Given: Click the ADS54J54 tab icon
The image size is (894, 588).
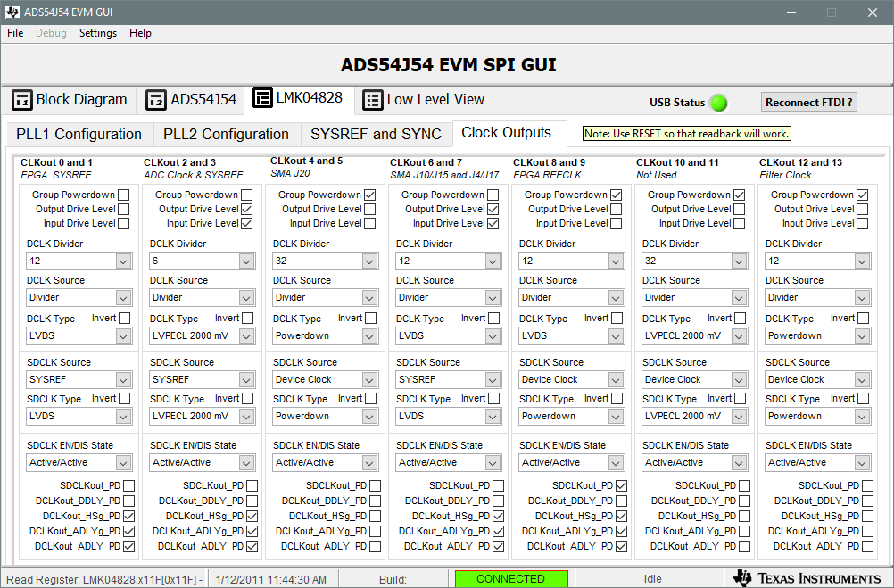Looking at the screenshot, I should (x=155, y=100).
